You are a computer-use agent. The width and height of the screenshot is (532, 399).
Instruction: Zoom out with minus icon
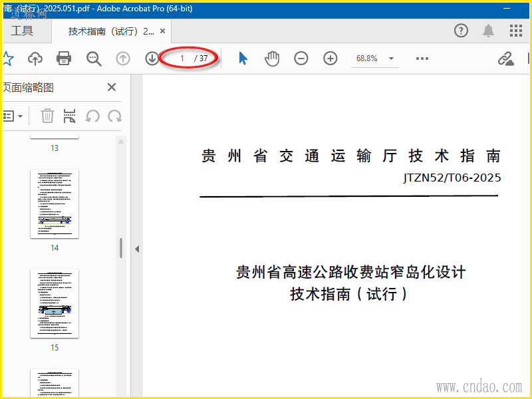(x=301, y=59)
